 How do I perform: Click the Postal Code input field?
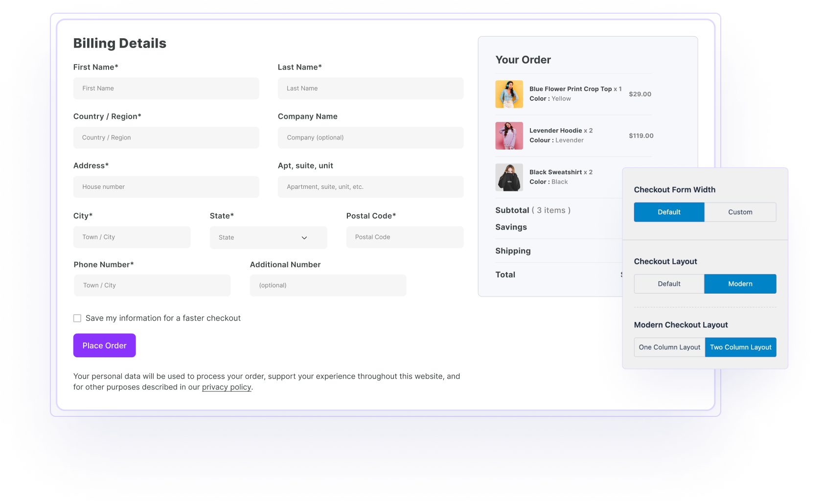click(x=405, y=237)
